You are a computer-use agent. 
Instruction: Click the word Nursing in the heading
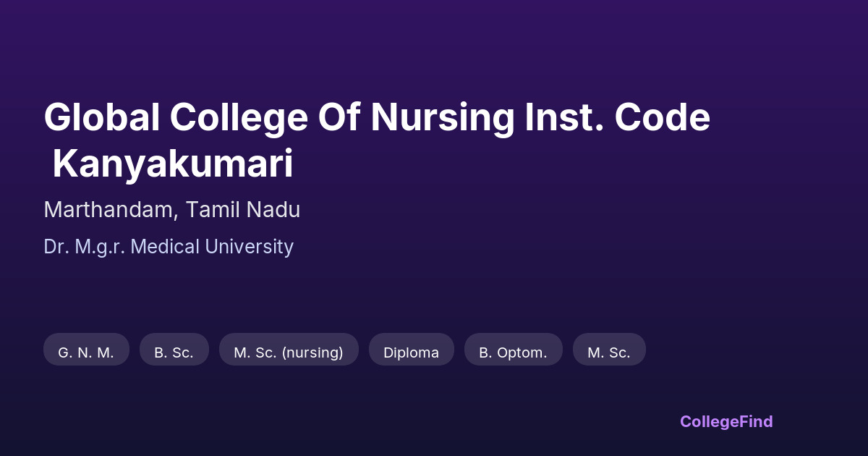click(442, 118)
